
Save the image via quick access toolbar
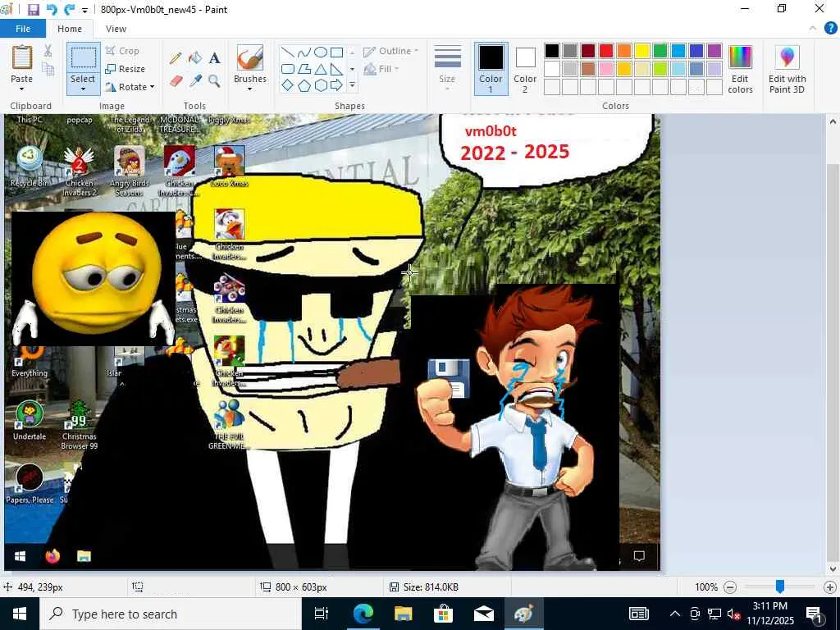point(33,9)
